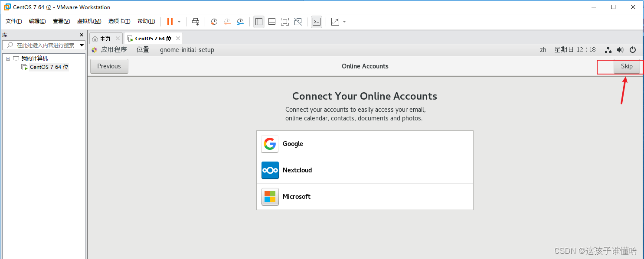Collapse the 我的计算机 tree node
The height and width of the screenshot is (259, 644).
coord(8,58)
